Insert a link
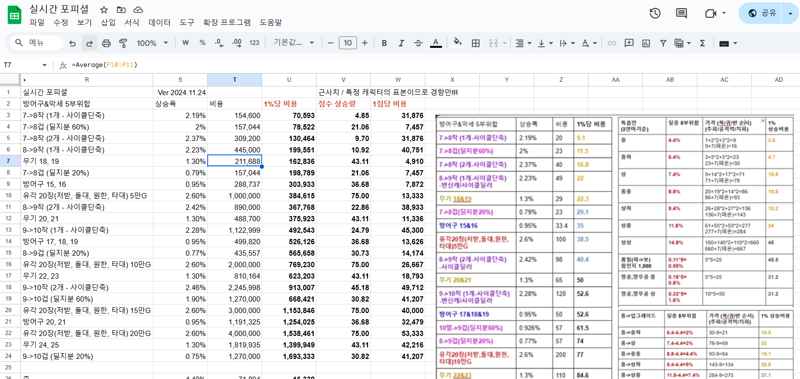This screenshot has height=379, width=800. tap(612, 43)
